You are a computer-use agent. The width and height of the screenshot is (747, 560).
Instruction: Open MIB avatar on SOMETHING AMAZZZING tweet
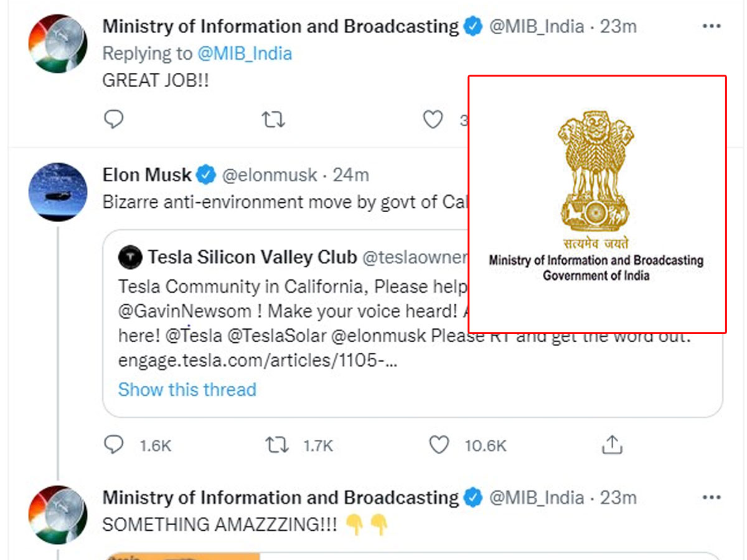tap(57, 514)
